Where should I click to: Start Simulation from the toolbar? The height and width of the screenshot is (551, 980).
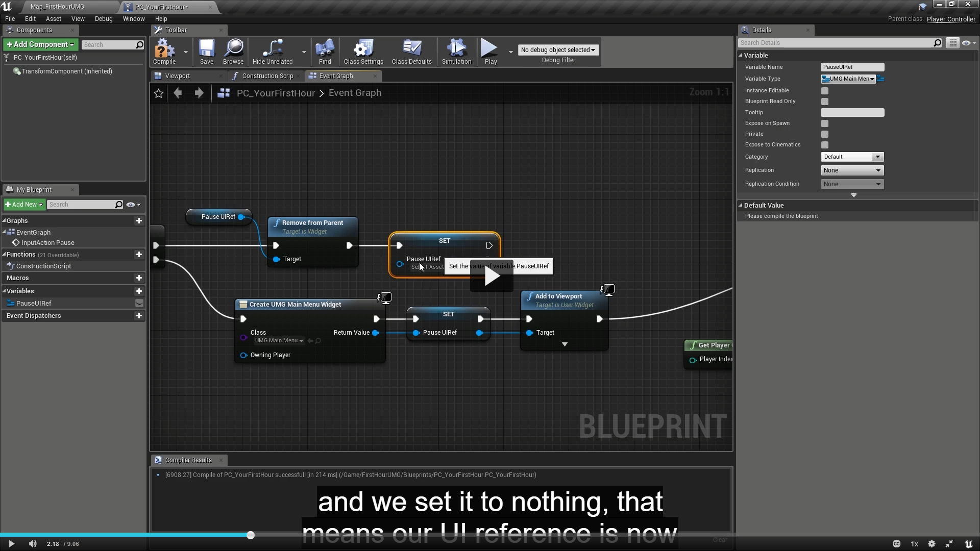click(x=456, y=51)
